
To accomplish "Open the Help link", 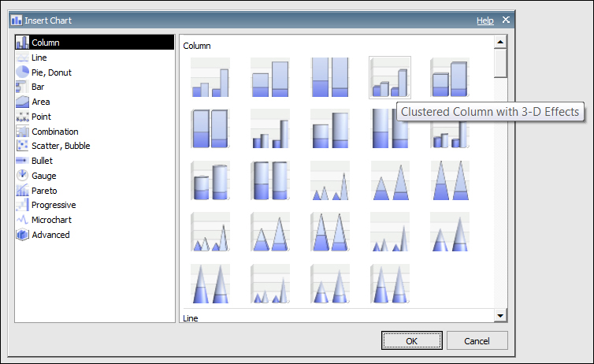I will (x=485, y=20).
